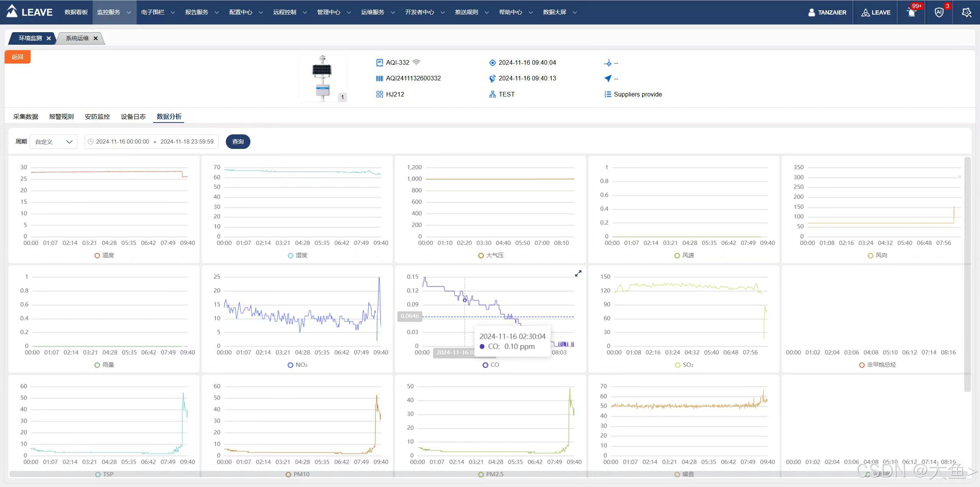Click the TANZAIER user profile icon
Viewport: 980px width, 487px height.
[x=811, y=12]
